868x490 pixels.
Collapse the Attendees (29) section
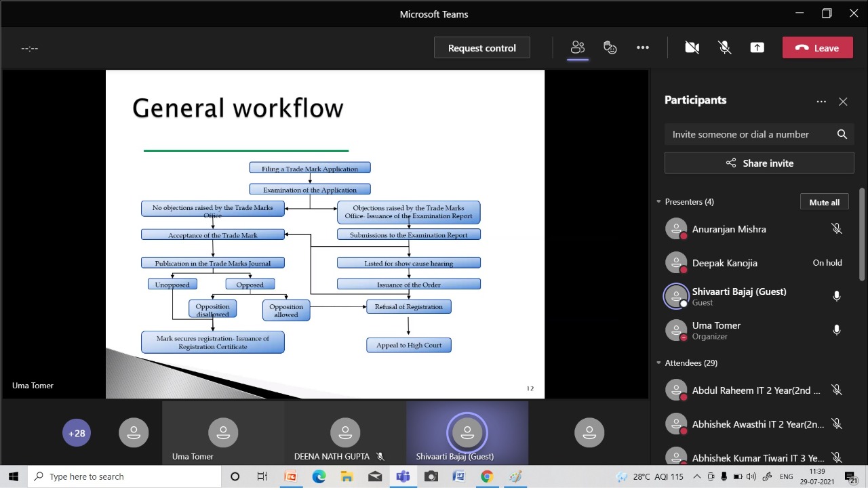coord(658,363)
